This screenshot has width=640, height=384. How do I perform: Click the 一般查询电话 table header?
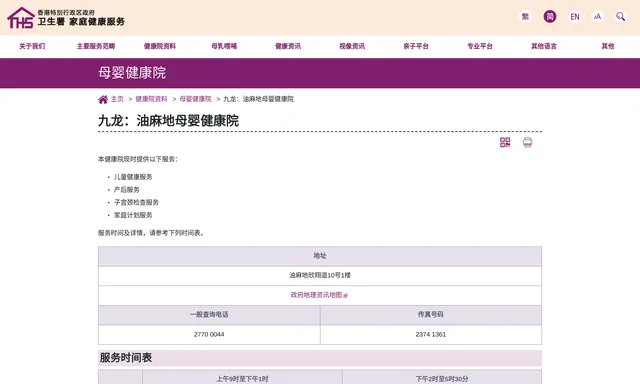(x=209, y=315)
